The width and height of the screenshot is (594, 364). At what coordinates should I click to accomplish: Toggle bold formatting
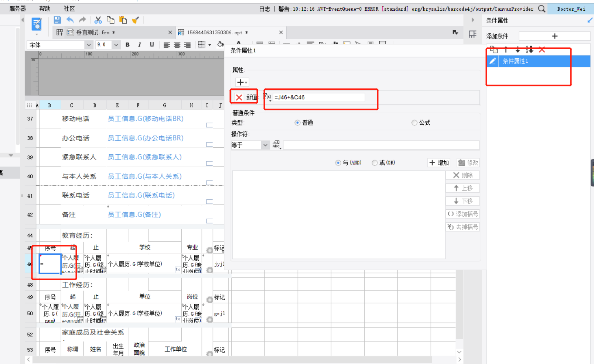coord(127,45)
